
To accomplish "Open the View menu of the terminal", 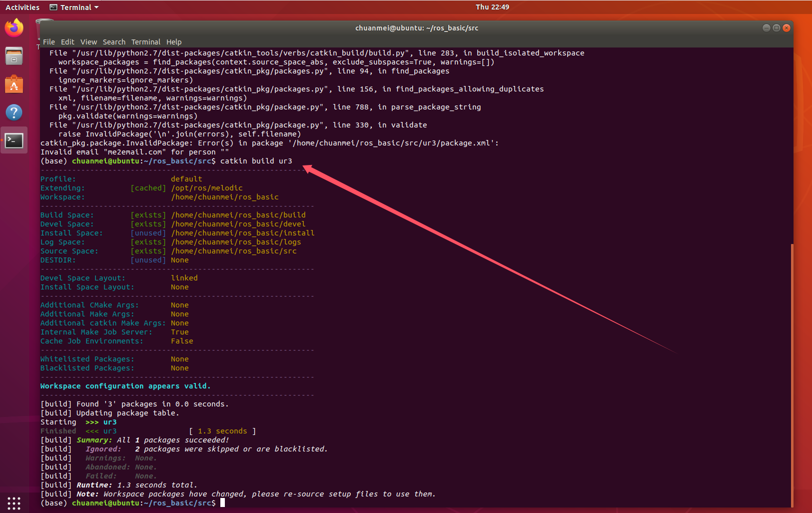I will coord(88,41).
